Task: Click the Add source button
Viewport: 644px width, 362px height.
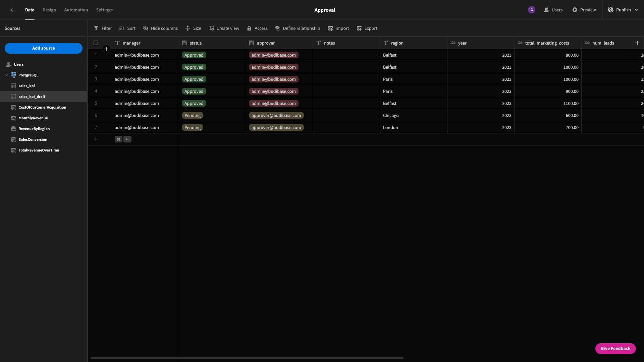Action: (43, 48)
